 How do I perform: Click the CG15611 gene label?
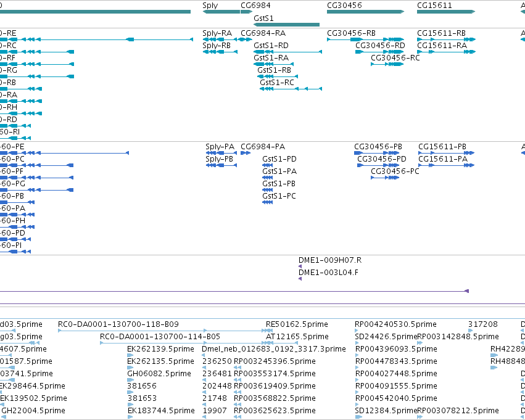click(434, 6)
